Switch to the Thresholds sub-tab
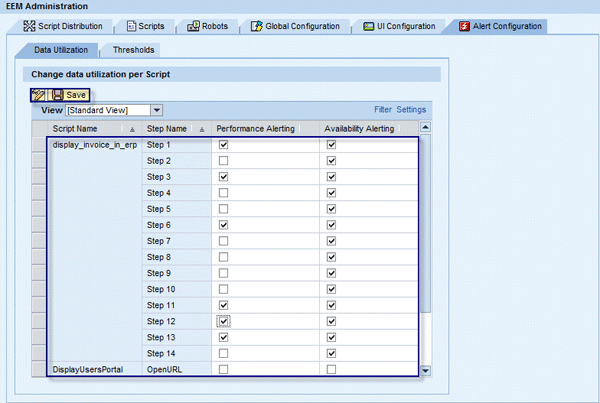600x403 pixels. click(x=133, y=49)
